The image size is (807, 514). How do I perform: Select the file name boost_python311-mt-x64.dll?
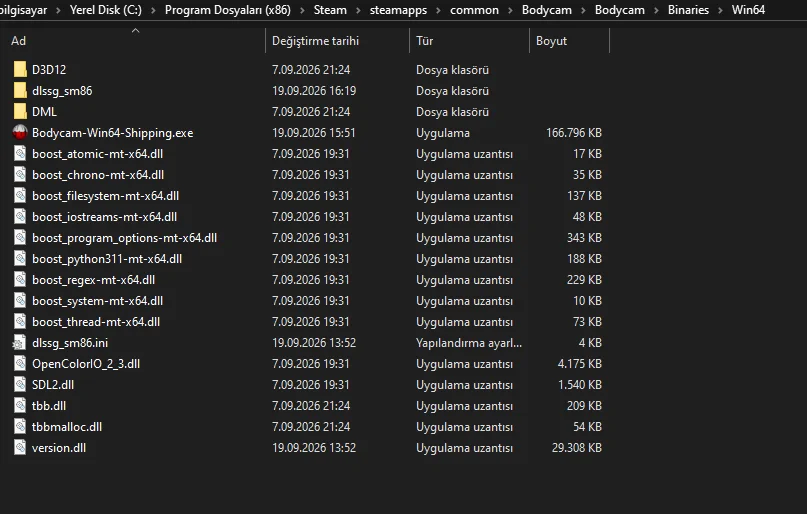pos(107,259)
